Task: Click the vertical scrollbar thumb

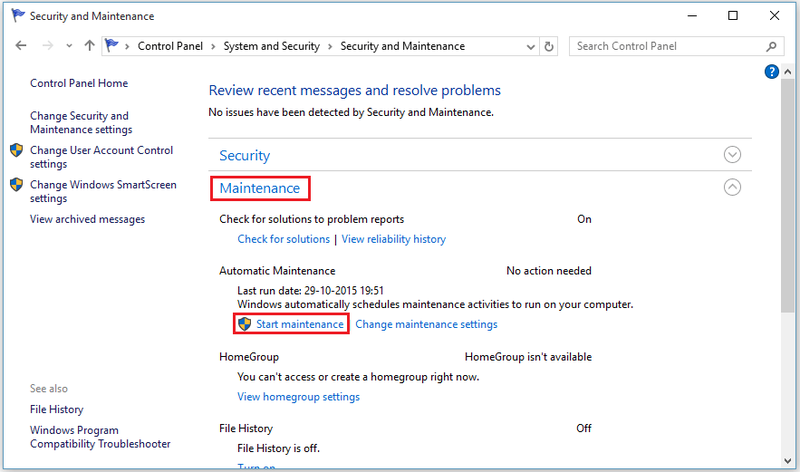Action: click(x=787, y=195)
